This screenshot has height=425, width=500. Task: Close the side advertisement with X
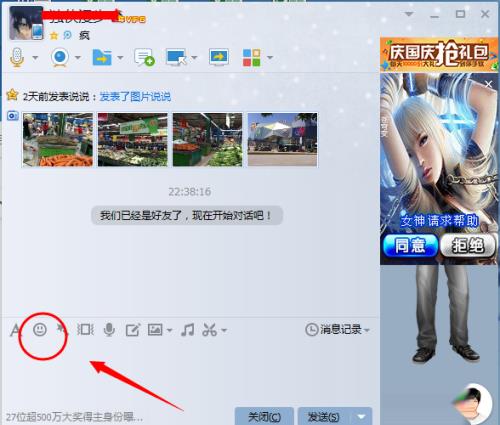[488, 84]
